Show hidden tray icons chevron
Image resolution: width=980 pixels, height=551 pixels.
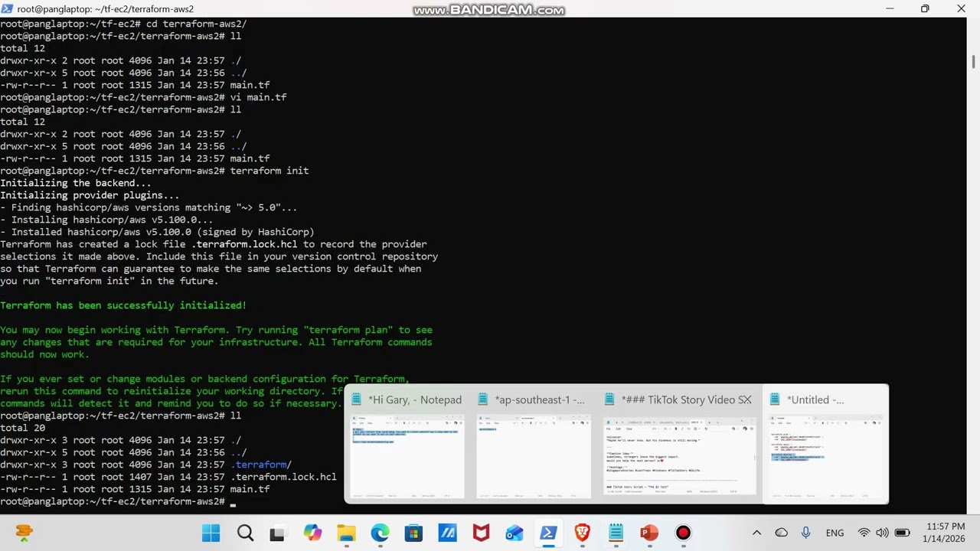coord(756,533)
